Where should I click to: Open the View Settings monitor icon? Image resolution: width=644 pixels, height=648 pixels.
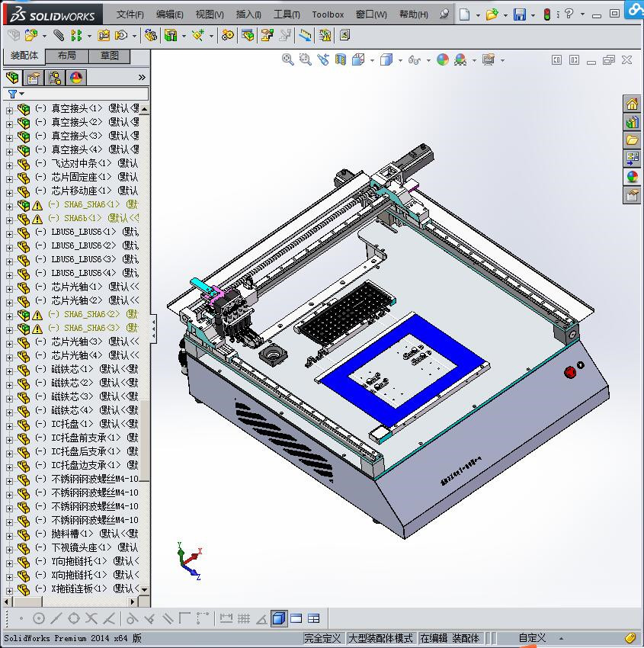pyautogui.click(x=489, y=60)
